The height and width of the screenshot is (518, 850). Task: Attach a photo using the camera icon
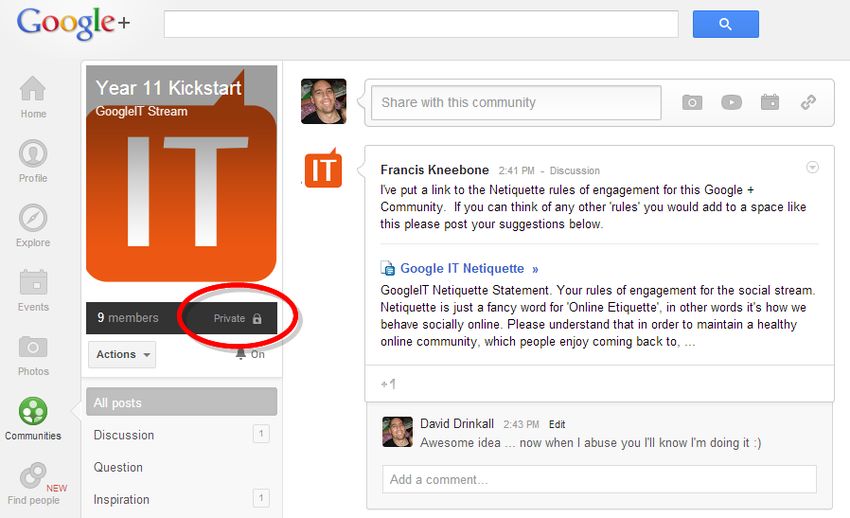coord(692,102)
